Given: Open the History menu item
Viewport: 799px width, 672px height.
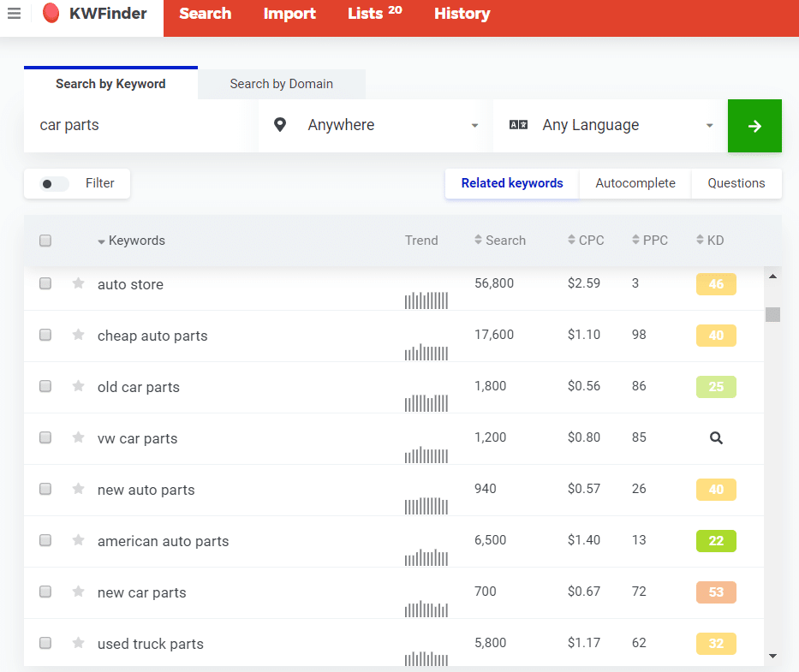Looking at the screenshot, I should pos(462,14).
